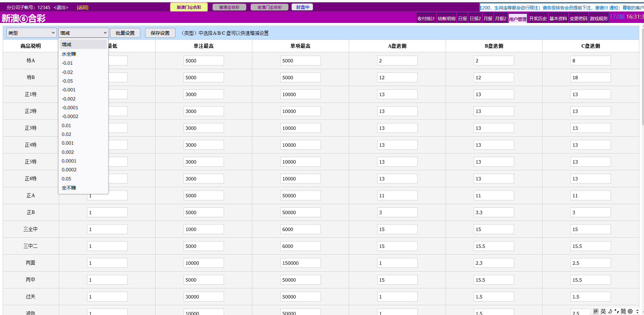Screen dimensions: 644x315
Task: Switch the 简 simplified Chinese toggle
Action: point(623,311)
